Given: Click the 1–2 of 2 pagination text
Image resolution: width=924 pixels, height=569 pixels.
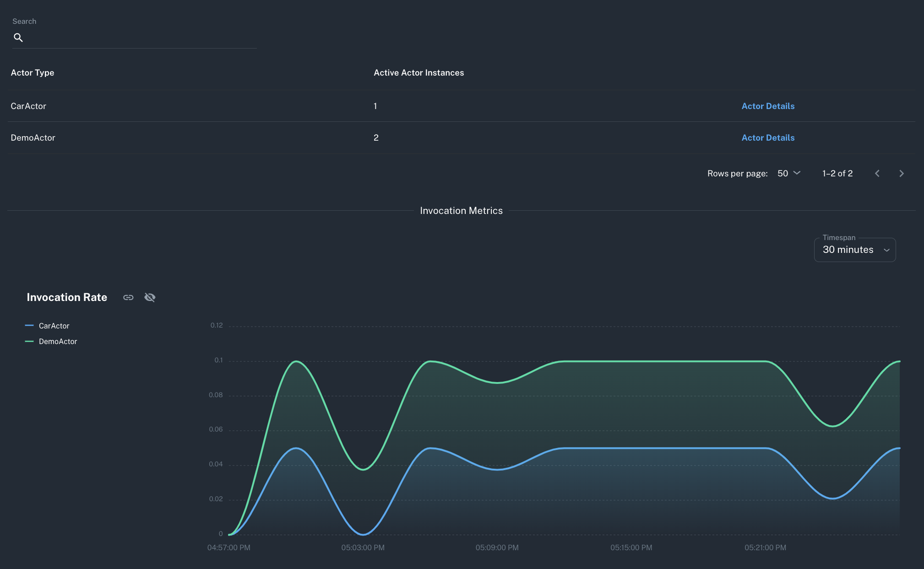Looking at the screenshot, I should tap(837, 173).
